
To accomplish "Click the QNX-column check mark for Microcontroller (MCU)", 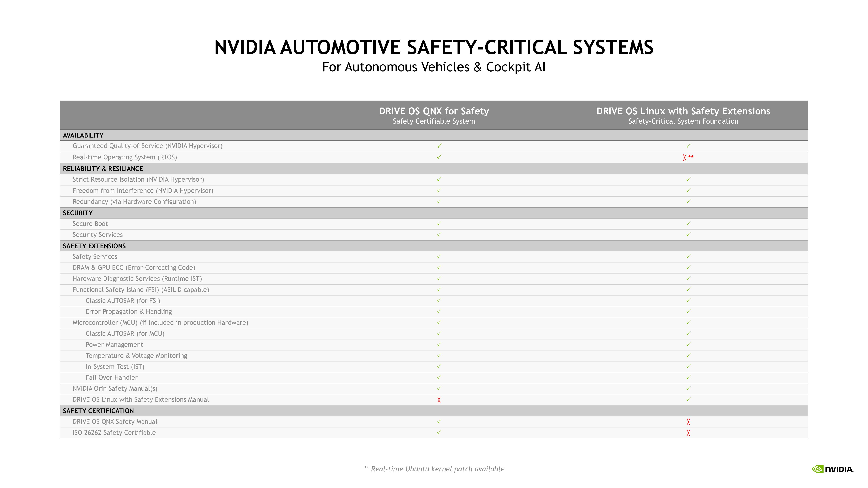I will tap(439, 322).
